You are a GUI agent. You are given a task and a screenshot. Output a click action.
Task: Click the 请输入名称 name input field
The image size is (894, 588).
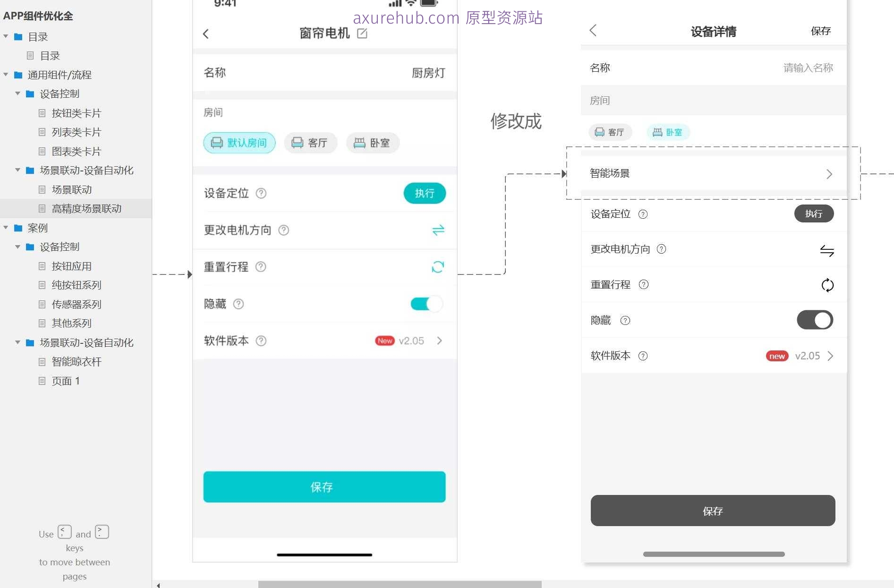click(808, 67)
